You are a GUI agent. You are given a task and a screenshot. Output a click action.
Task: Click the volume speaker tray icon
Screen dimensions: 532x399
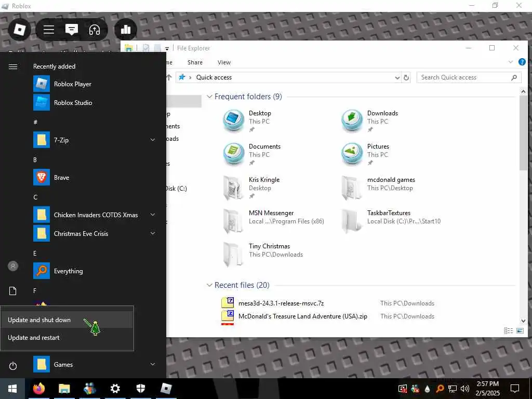[x=465, y=389]
